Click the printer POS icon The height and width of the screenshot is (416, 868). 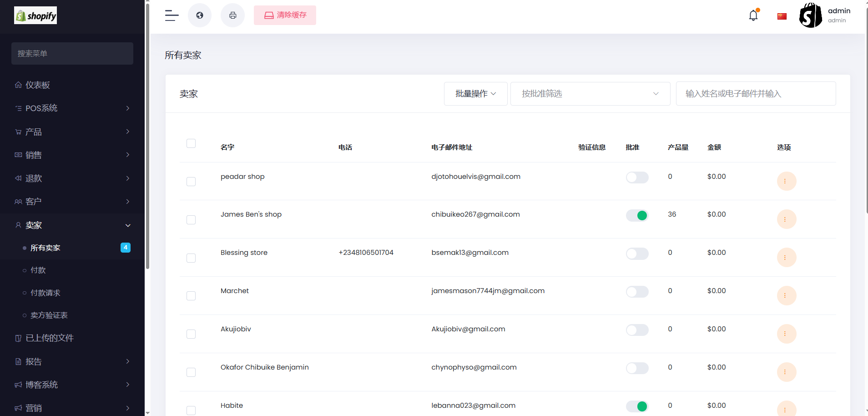coord(232,15)
